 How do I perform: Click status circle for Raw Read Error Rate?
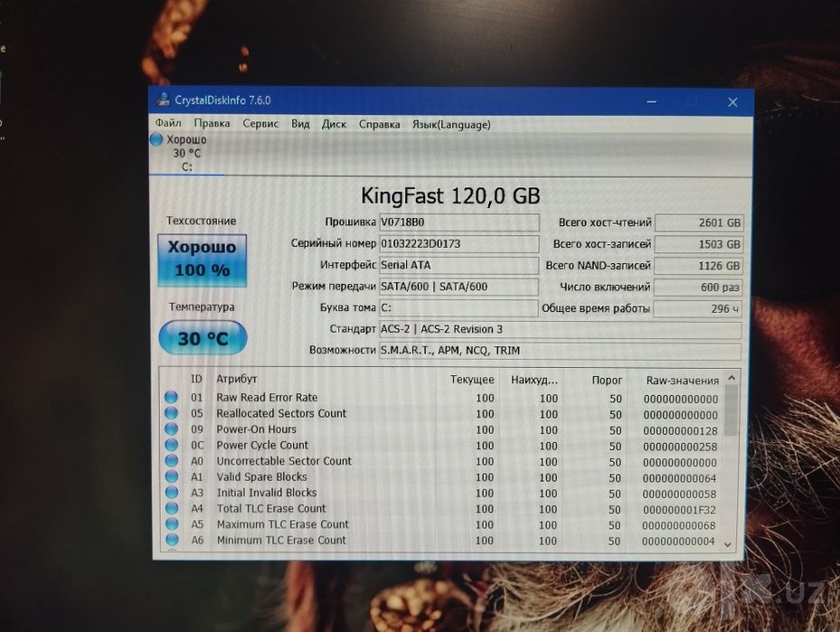tap(171, 397)
